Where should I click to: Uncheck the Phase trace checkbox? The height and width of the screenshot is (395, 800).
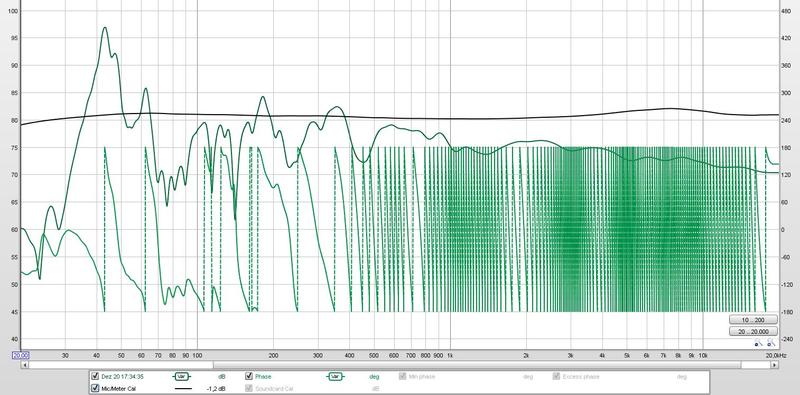point(249,377)
